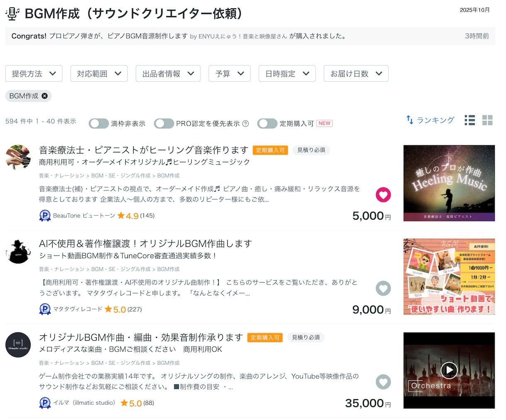Click PRO badge next to BeauTone
The image size is (506, 420).
(45, 216)
